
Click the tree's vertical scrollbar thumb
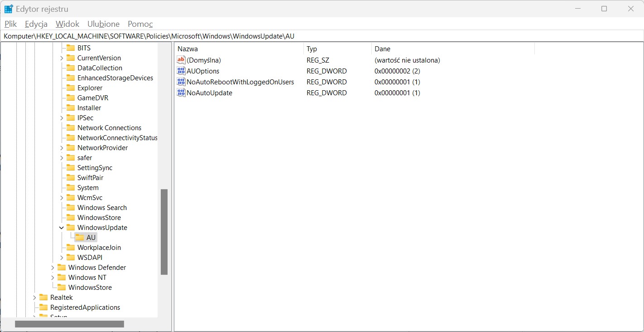coord(164,232)
